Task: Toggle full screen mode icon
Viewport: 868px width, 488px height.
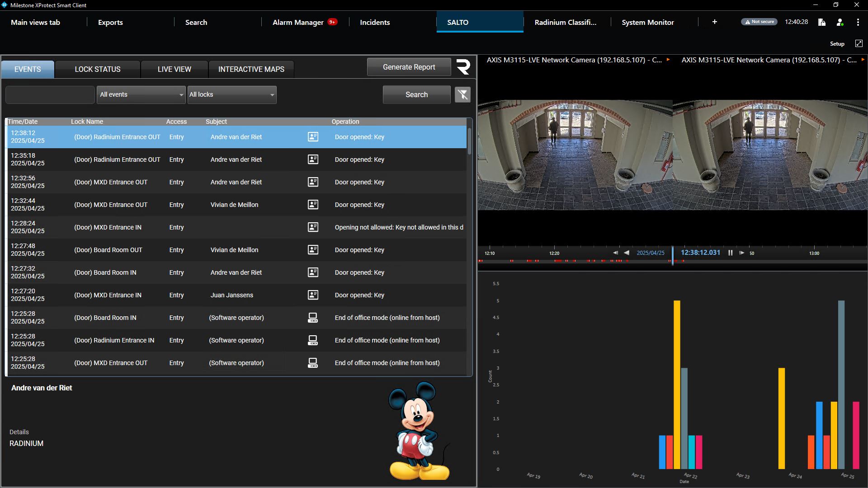Action: pos(859,43)
